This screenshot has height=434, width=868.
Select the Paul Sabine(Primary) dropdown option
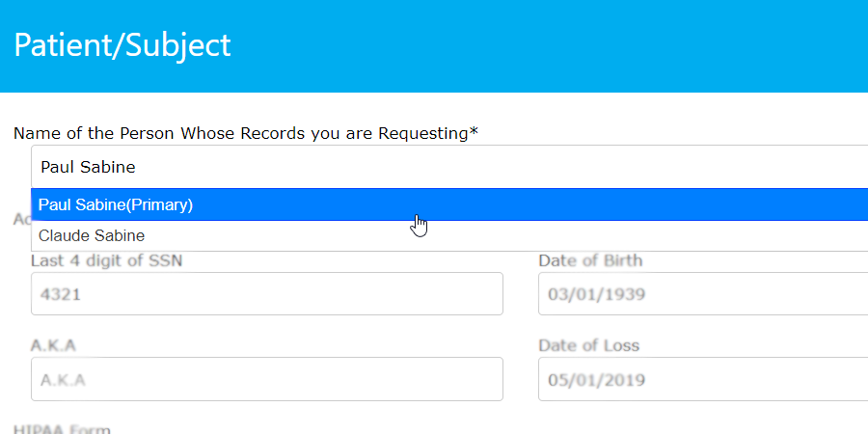[x=116, y=204]
